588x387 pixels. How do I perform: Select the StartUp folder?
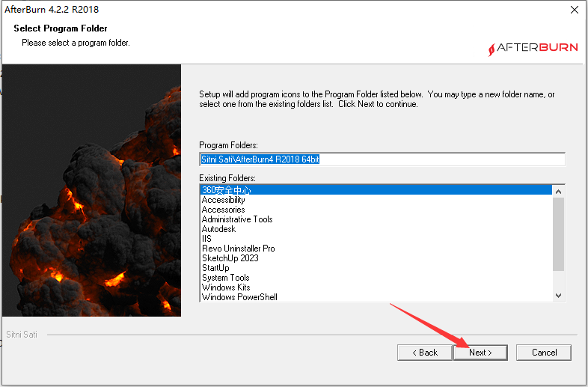point(376,268)
